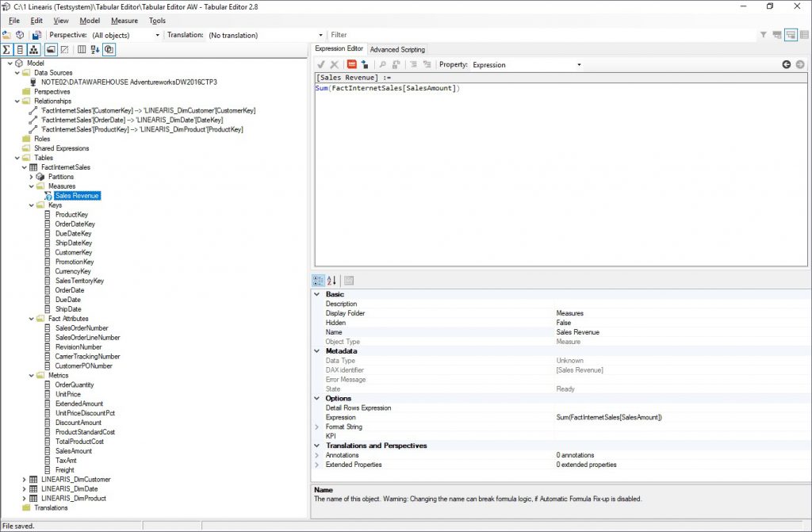Viewport: 812px width, 532px height.
Task: Navigate back using the back arrow button
Action: point(787,64)
